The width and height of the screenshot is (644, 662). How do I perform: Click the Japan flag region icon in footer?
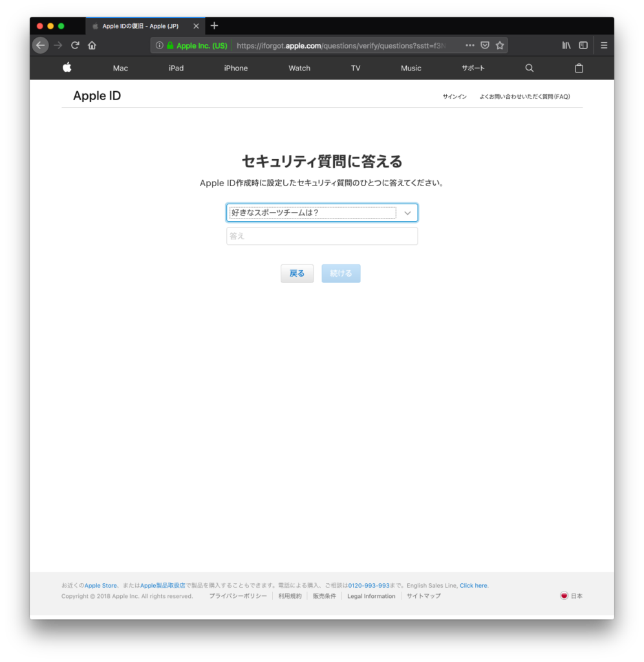(564, 595)
